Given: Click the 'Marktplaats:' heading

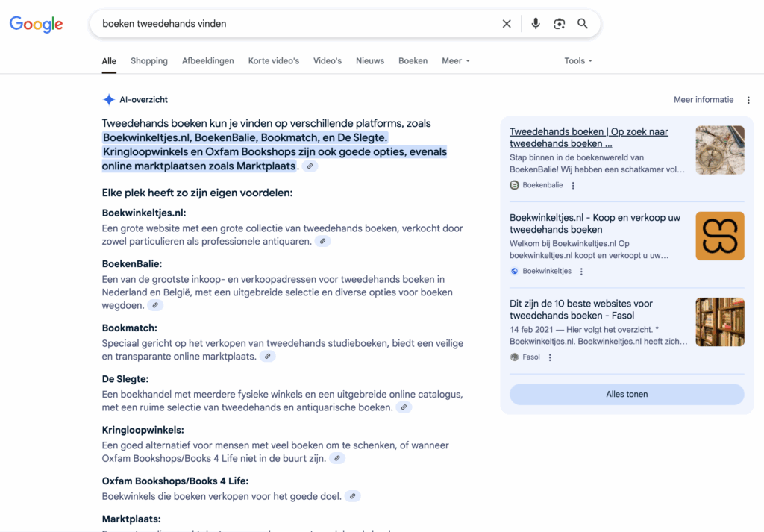Looking at the screenshot, I should tap(131, 519).
